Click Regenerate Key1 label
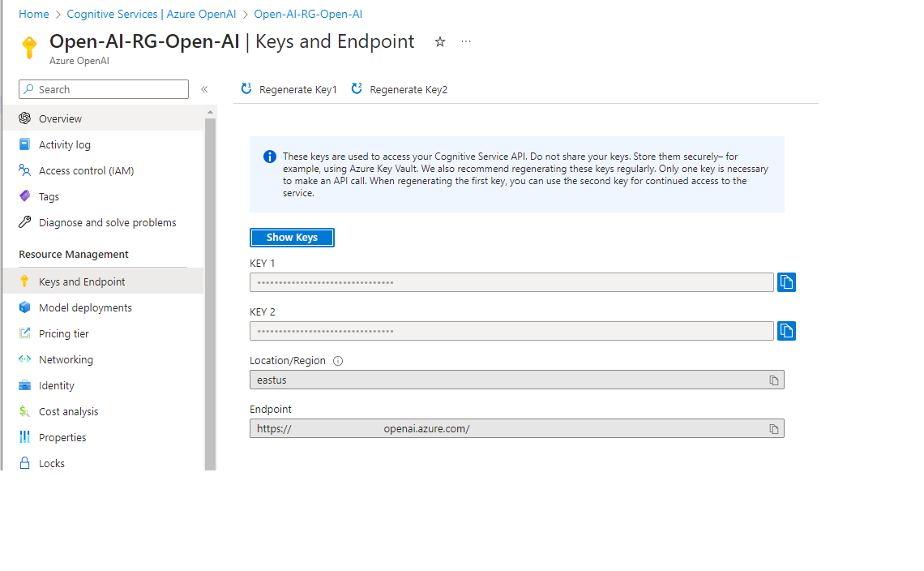Viewport: 924px width, 571px height. click(x=297, y=90)
